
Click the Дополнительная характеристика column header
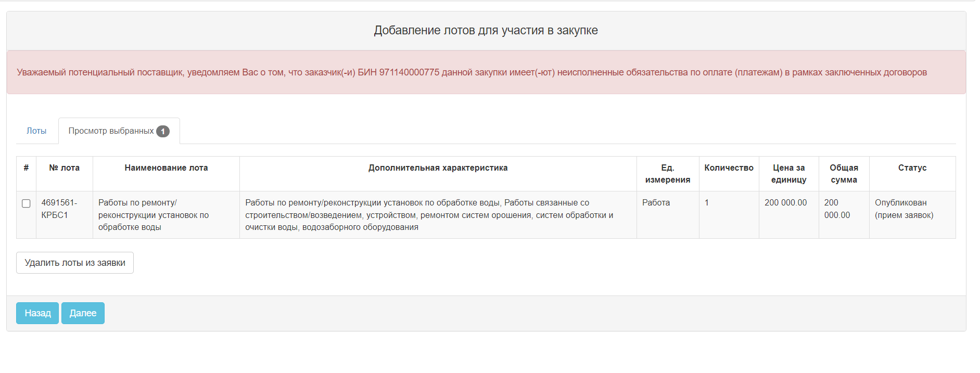[438, 168]
